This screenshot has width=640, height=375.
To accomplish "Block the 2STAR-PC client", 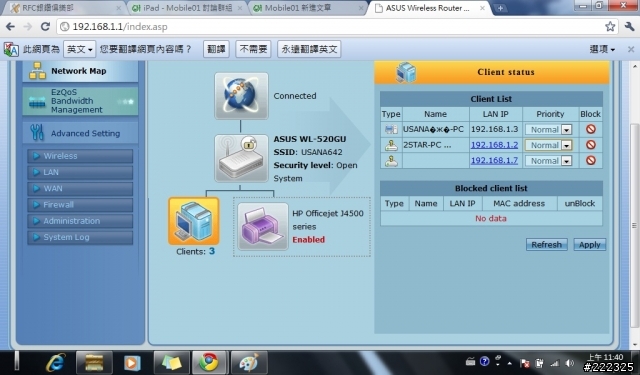I will click(x=590, y=145).
